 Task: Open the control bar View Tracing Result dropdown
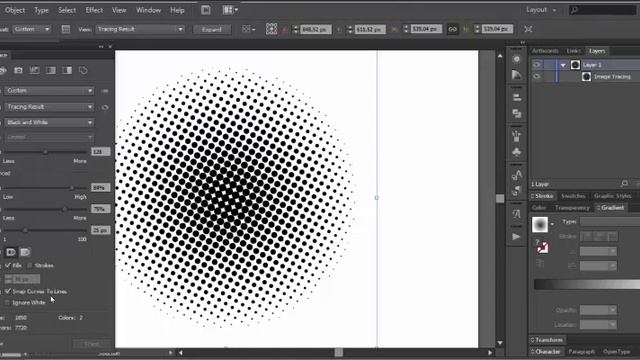140,29
